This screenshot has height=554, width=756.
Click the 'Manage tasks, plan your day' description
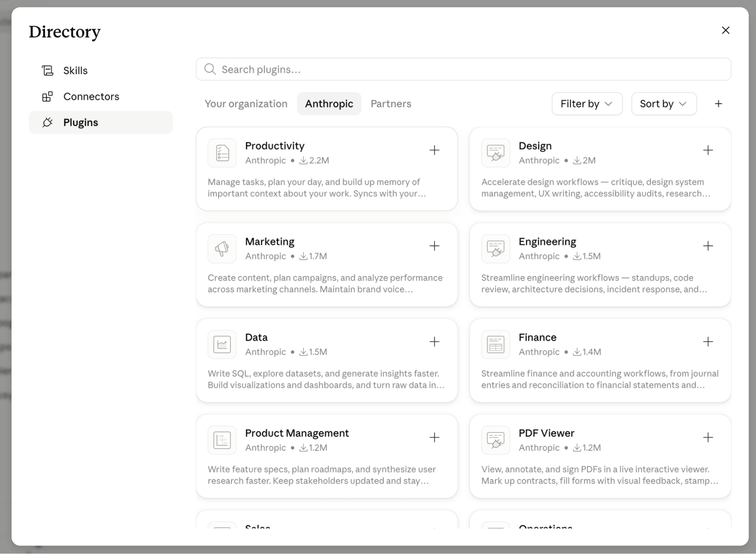[317, 188]
